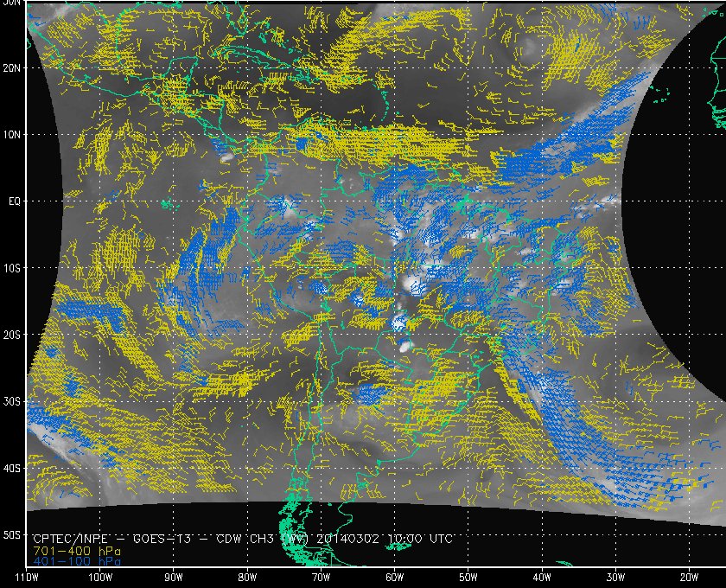726x588 pixels.
Task: Click the 100W longitude label
Action: (x=100, y=578)
